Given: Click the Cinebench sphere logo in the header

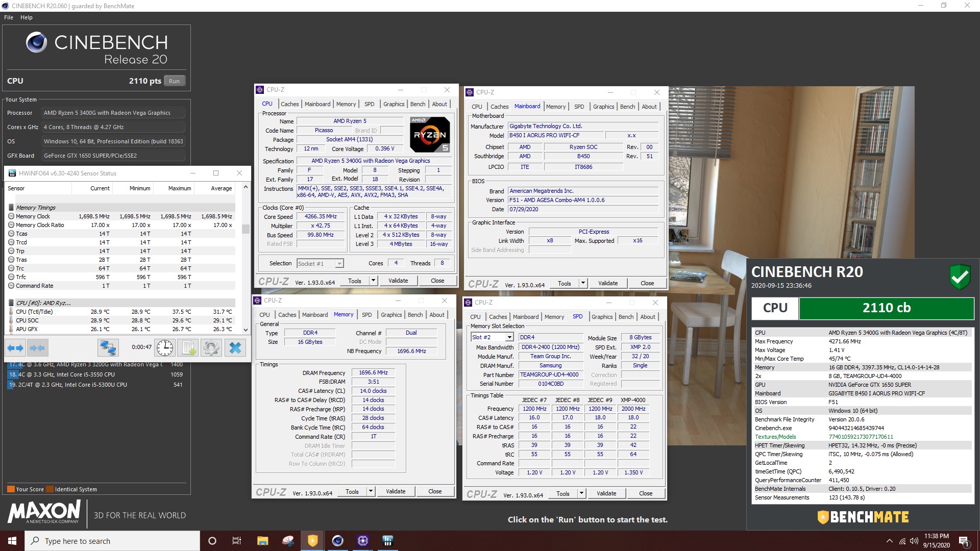Looking at the screenshot, I should coord(36,42).
